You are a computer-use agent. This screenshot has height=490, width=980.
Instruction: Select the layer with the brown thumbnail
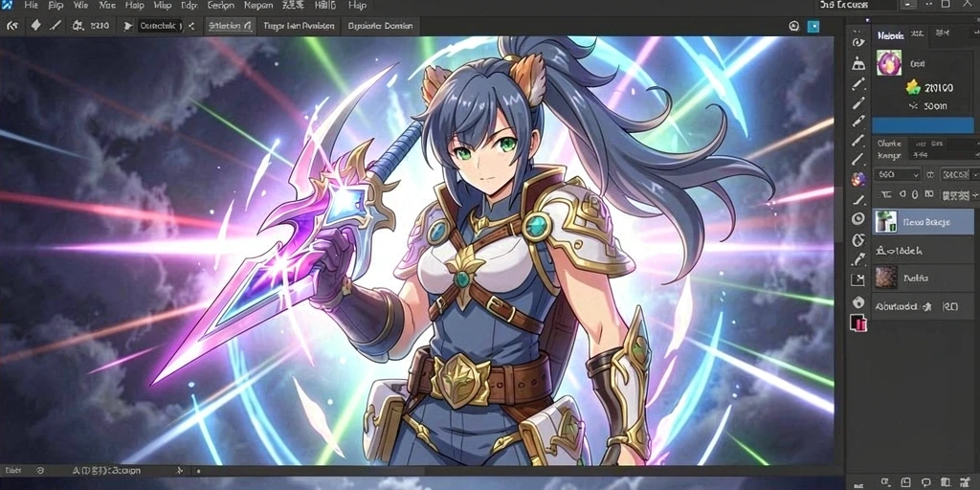pyautogui.click(x=923, y=278)
